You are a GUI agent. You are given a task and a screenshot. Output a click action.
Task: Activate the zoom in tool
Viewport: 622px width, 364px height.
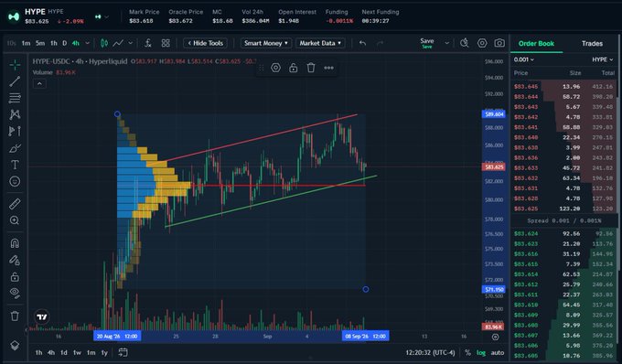click(15, 220)
